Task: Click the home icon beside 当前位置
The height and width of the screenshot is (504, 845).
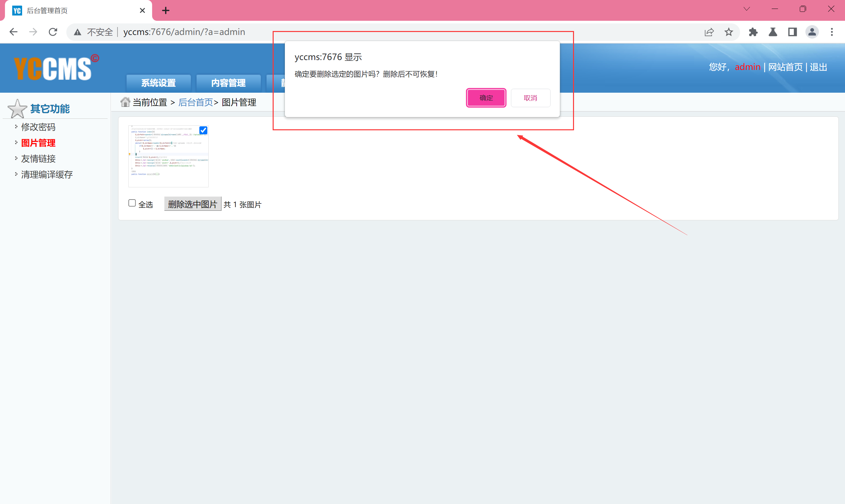Action: [x=125, y=102]
